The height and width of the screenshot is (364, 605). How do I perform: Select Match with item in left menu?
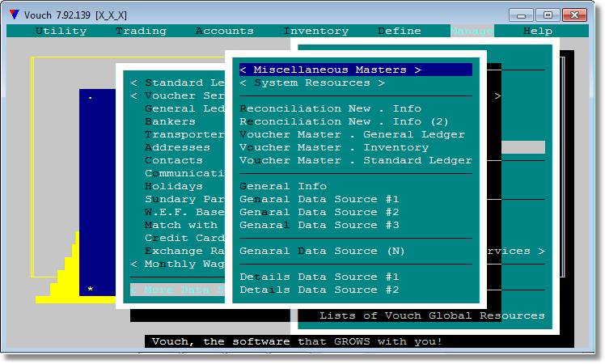181,225
